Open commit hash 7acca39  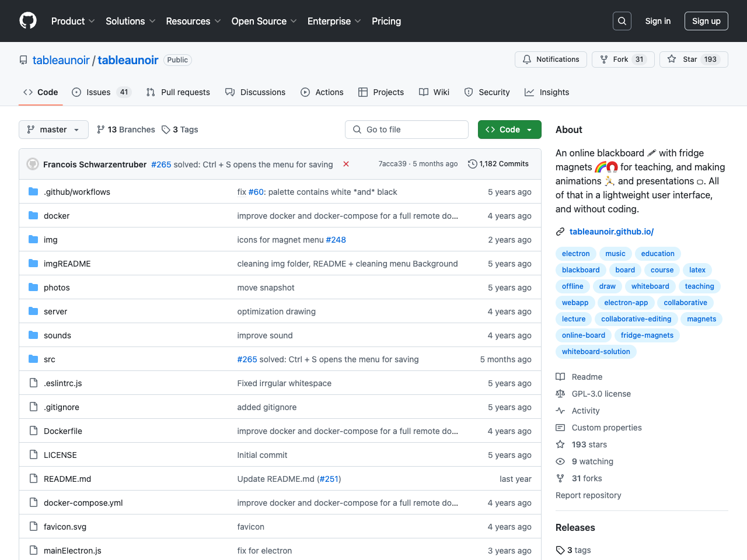(x=392, y=164)
